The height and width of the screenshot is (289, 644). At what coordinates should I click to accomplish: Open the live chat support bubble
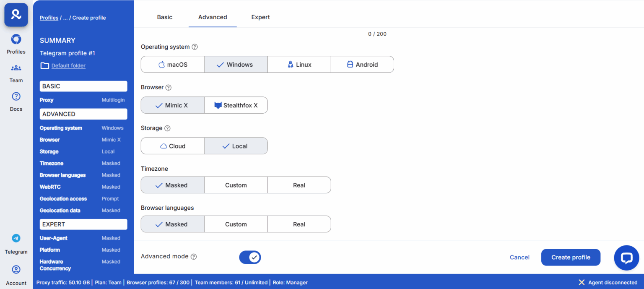coord(626,258)
